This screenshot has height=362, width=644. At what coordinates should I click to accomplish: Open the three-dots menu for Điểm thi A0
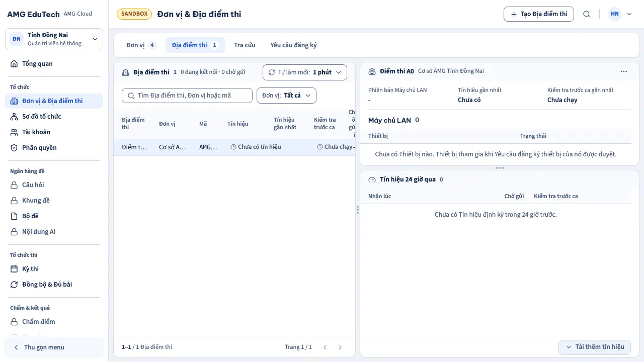pos(624,71)
